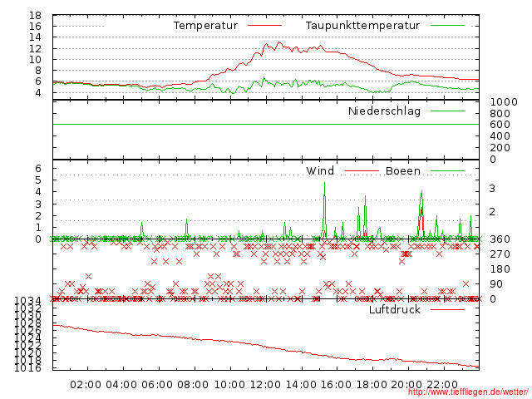Click the green Boeen legend line
The image size is (532, 399).
(x=447, y=170)
